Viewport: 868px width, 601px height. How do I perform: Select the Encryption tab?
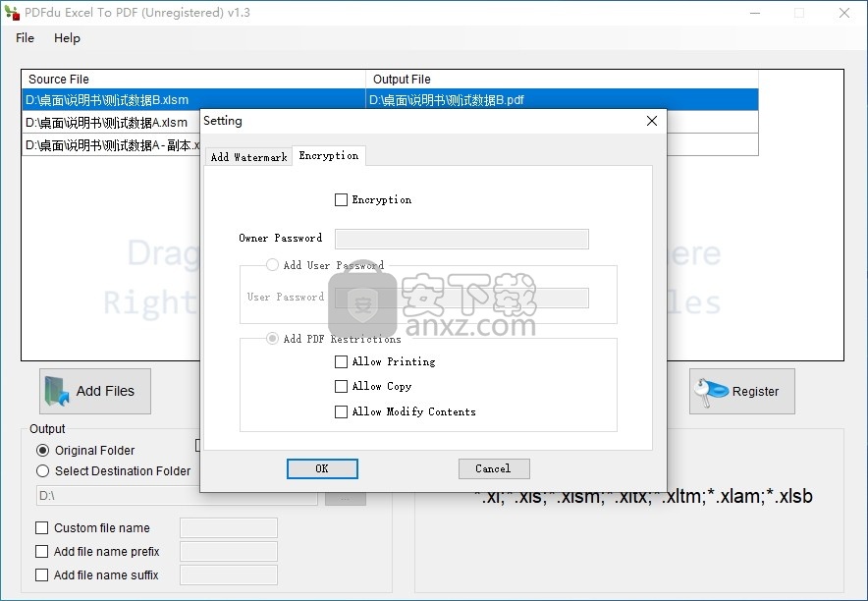tap(329, 156)
